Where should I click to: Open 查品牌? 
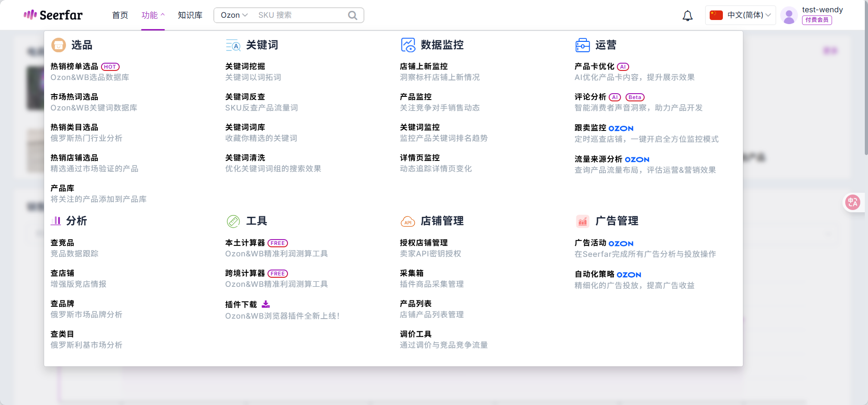click(62, 304)
